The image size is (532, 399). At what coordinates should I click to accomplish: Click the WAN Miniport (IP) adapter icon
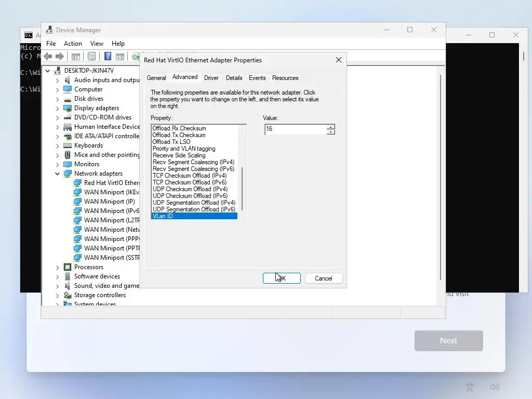click(77, 202)
